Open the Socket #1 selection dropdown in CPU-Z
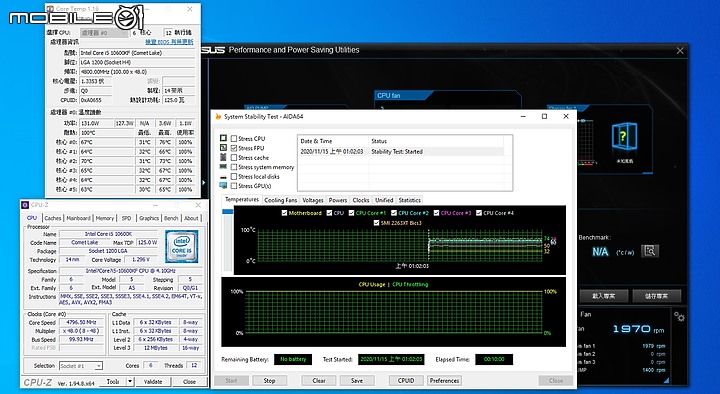 point(81,366)
